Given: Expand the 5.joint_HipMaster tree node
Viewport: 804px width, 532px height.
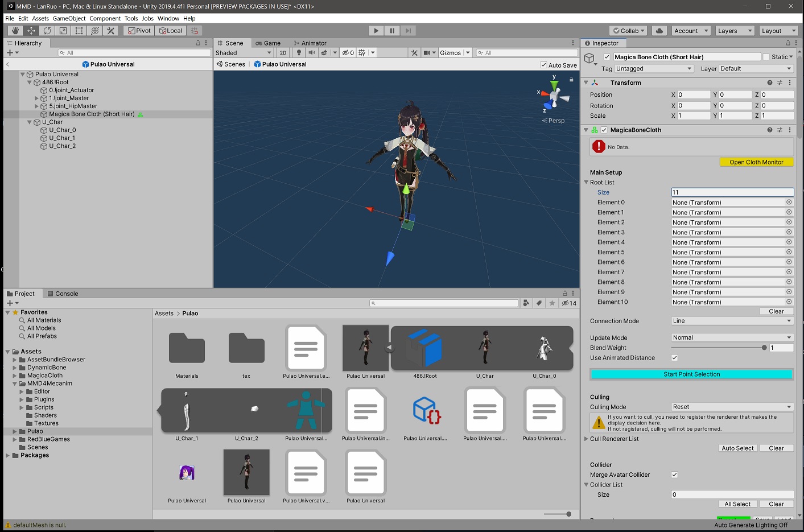Looking at the screenshot, I should pos(36,106).
